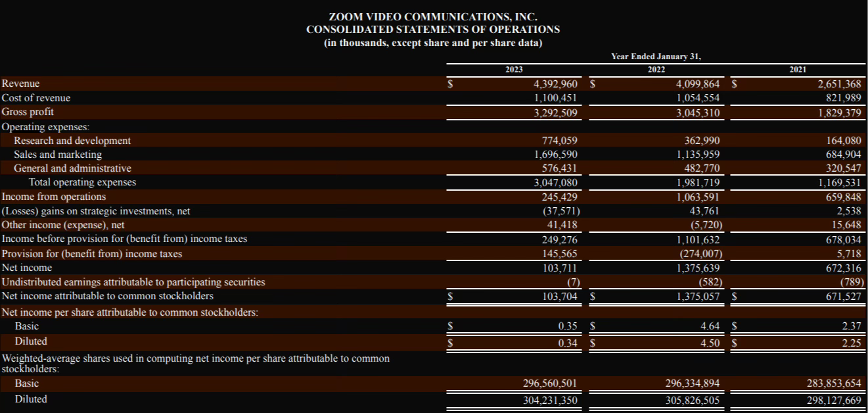
Task: Click the 'Research and development' label
Action: point(72,141)
